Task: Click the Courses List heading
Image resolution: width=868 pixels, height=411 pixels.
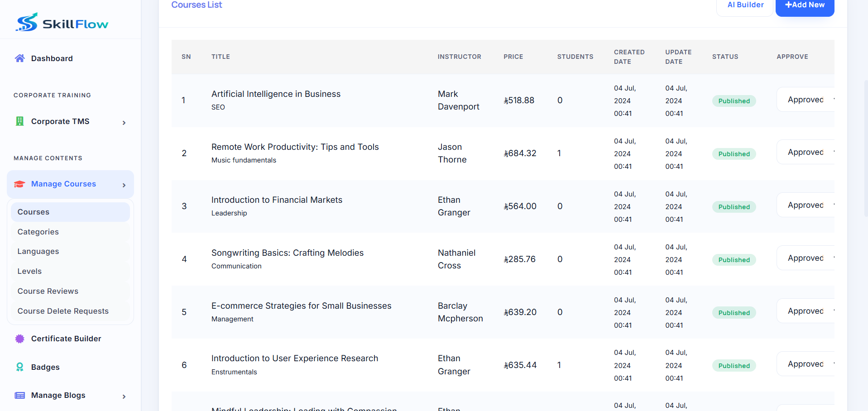Action: pos(197,5)
